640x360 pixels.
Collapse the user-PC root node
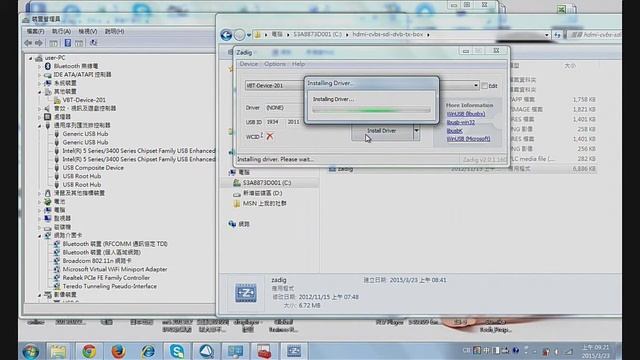click(31, 58)
